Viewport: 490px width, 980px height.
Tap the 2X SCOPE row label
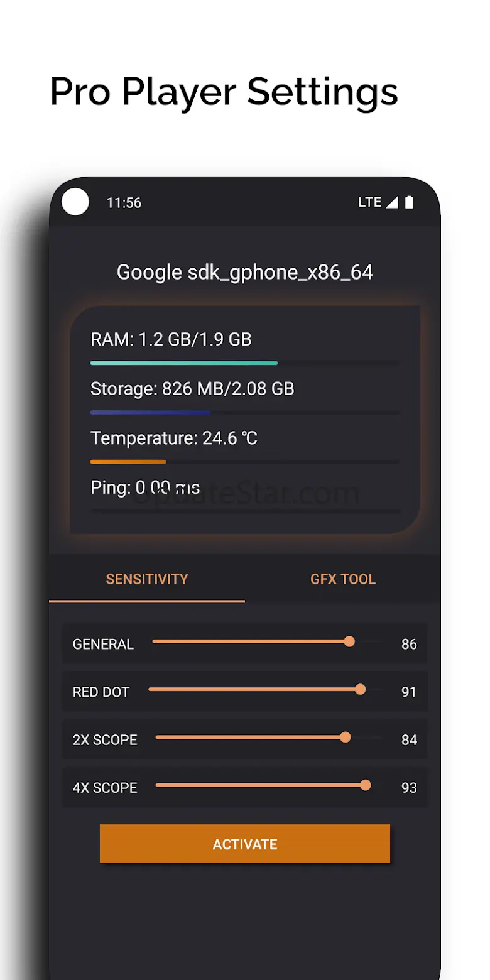pos(105,740)
